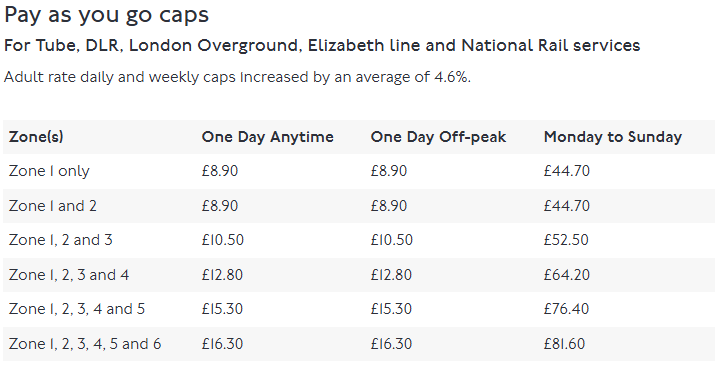Image resolution: width=723 pixels, height=372 pixels.
Task: Select the Zone(s) column header
Action: click(36, 137)
